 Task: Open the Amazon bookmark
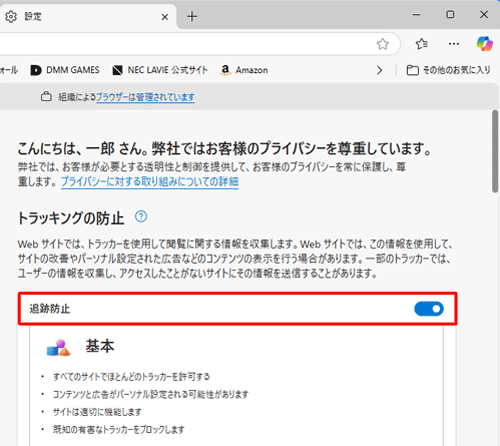[244, 70]
